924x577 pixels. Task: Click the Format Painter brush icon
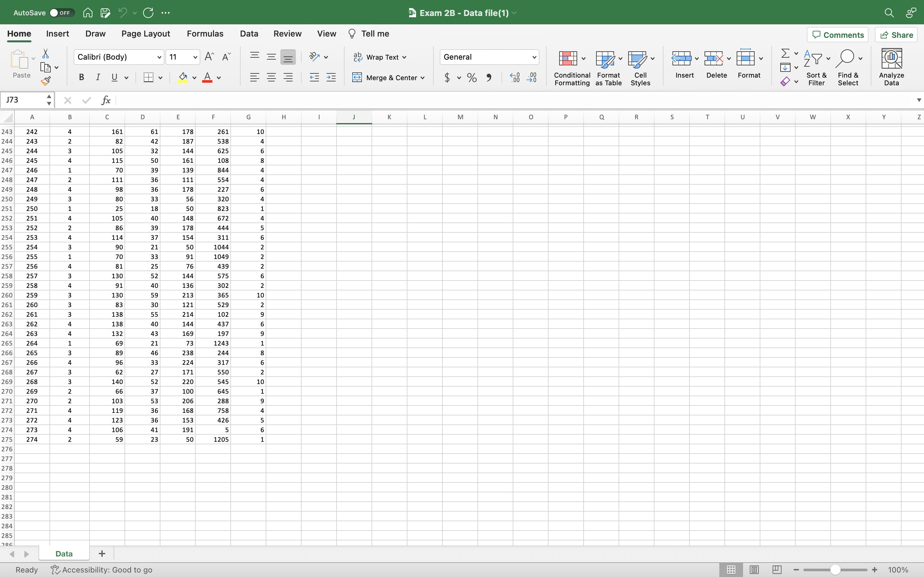point(46,81)
